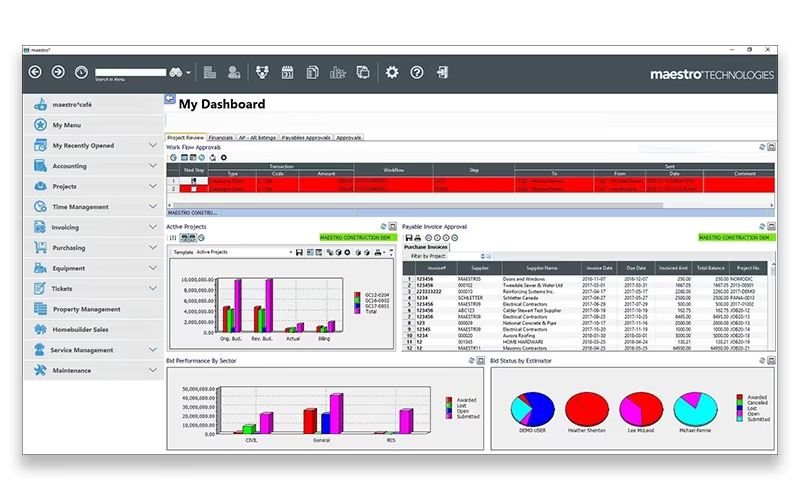Expand the Equipment menu chevron
The image size is (800, 500).
click(x=153, y=268)
